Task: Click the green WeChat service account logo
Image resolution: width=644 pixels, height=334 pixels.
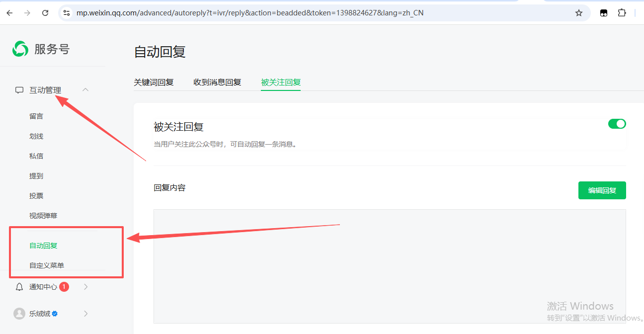Action: click(x=20, y=49)
